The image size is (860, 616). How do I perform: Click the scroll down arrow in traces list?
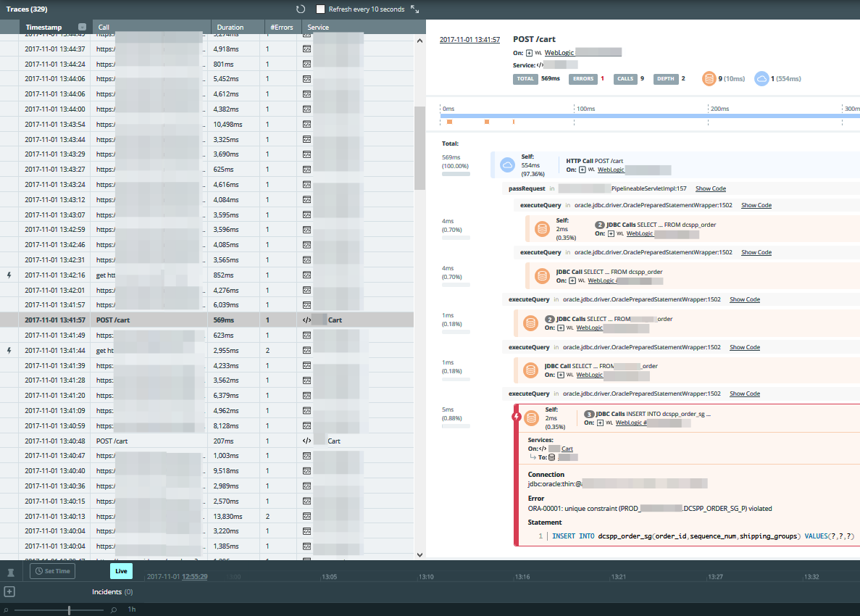coord(419,554)
